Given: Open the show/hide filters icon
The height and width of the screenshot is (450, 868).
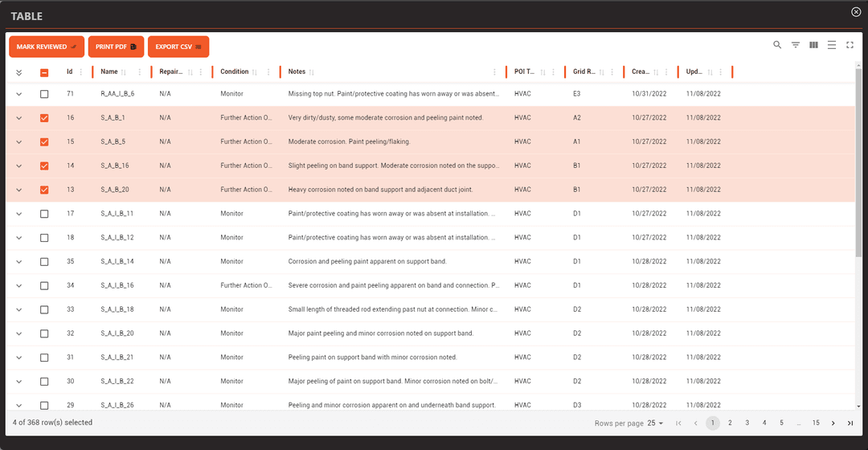Looking at the screenshot, I should pyautogui.click(x=796, y=45).
